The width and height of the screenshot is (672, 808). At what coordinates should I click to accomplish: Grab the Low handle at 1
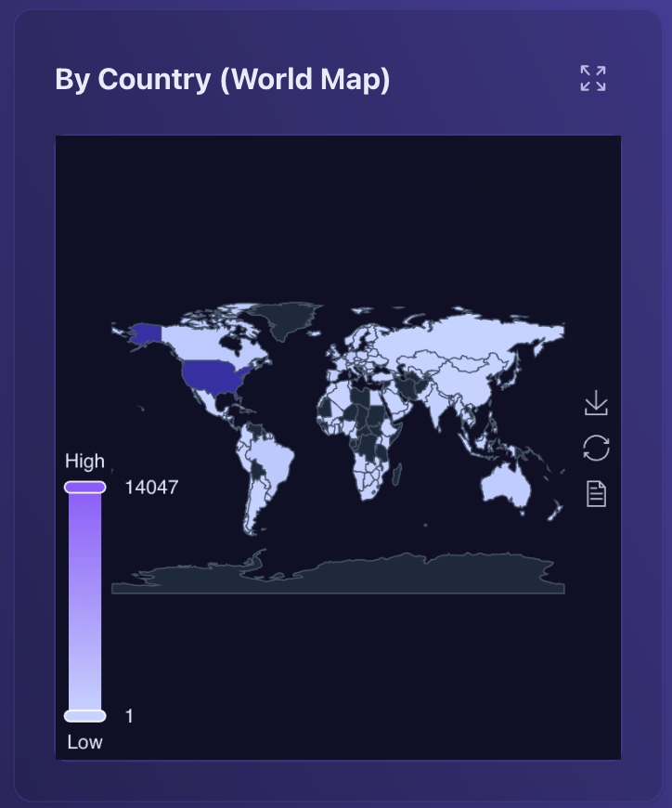85,716
